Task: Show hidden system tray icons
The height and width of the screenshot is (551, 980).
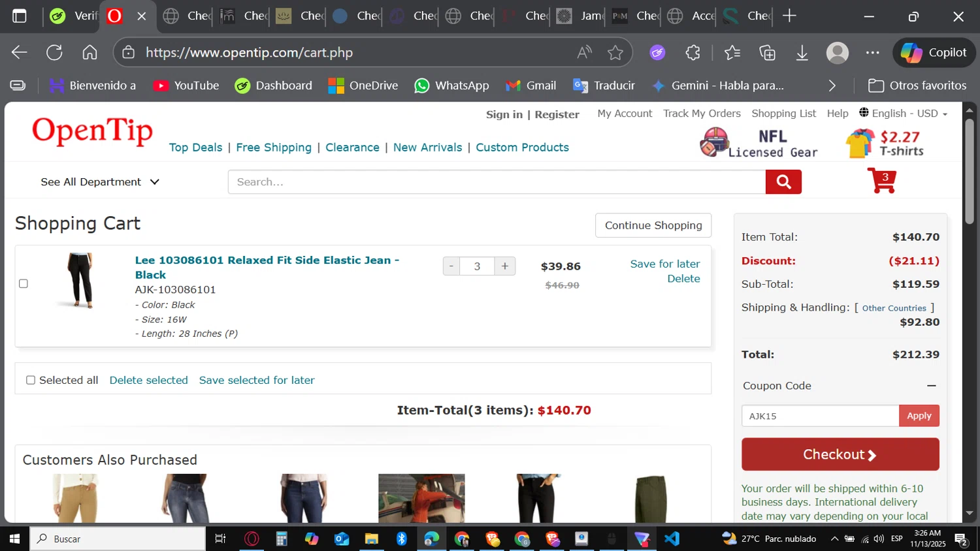Action: [x=834, y=539]
